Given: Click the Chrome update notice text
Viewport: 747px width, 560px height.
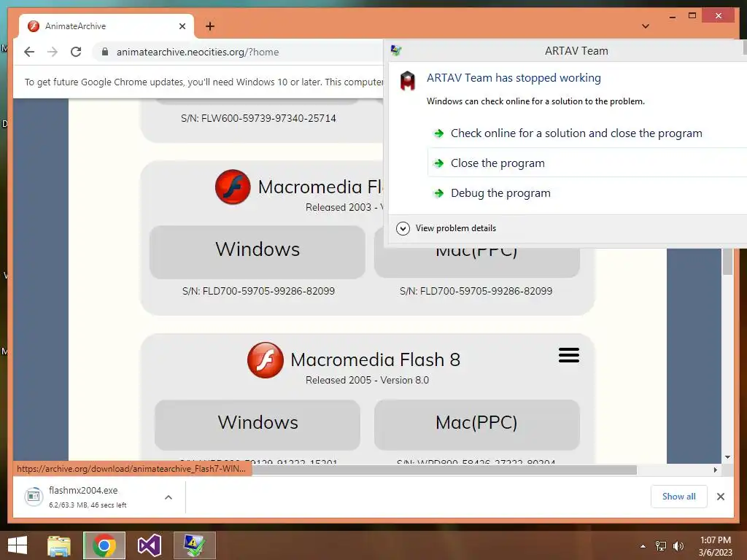Looking at the screenshot, I should pyautogui.click(x=204, y=82).
